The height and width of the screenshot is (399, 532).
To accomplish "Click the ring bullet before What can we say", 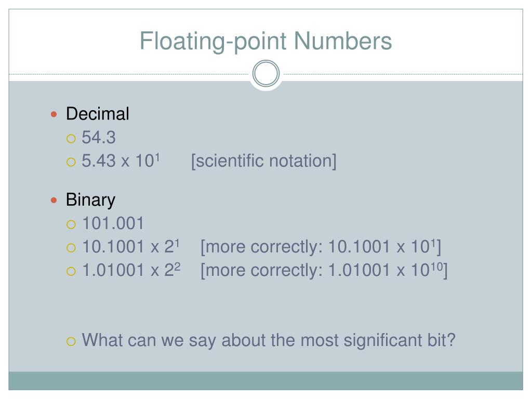I will (71, 341).
